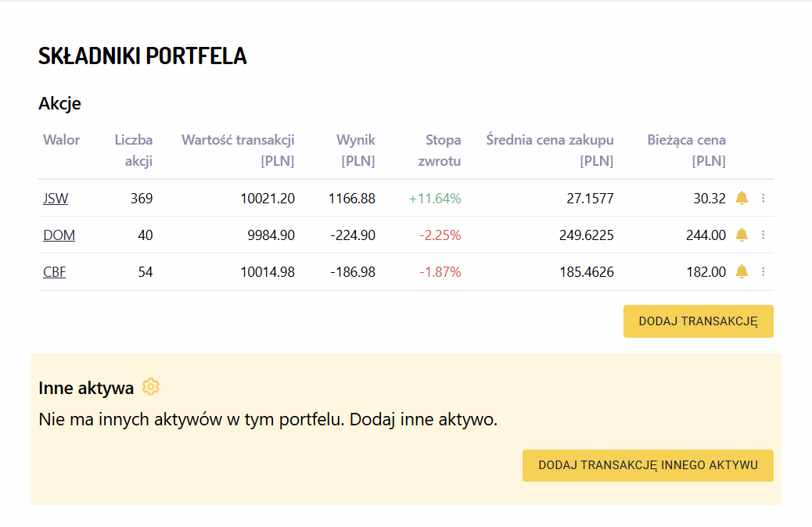Open three-dot options for DOM row
Image resolution: width=812 pixels, height=527 pixels.
point(763,235)
